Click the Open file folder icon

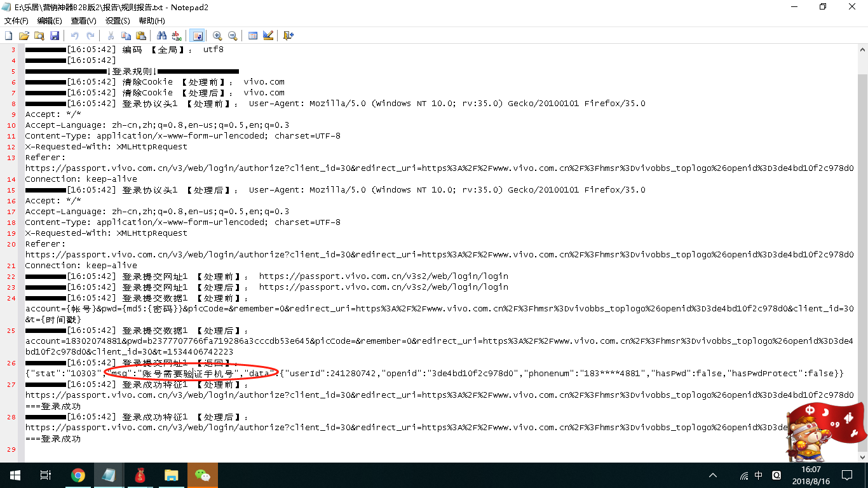(x=24, y=36)
